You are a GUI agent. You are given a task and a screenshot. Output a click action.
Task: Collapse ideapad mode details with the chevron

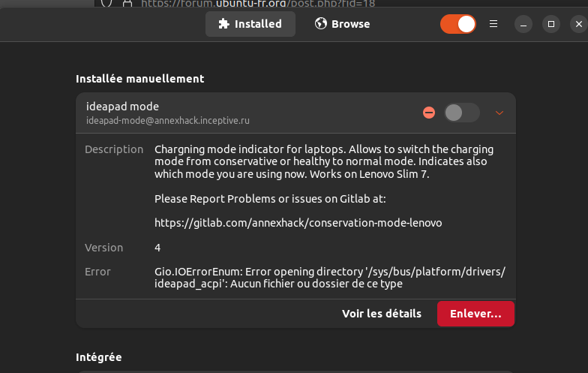[499, 113]
